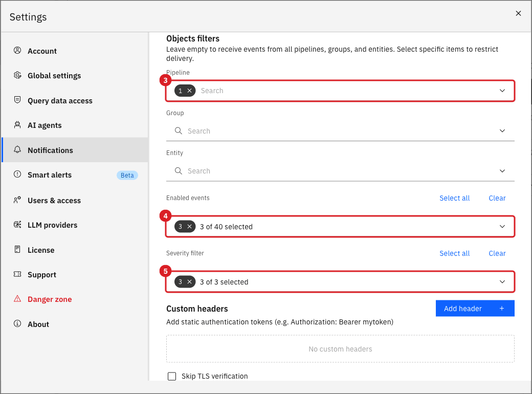Viewport: 532px width, 394px height.
Task: Click the Query data access shield icon
Action: 17,100
